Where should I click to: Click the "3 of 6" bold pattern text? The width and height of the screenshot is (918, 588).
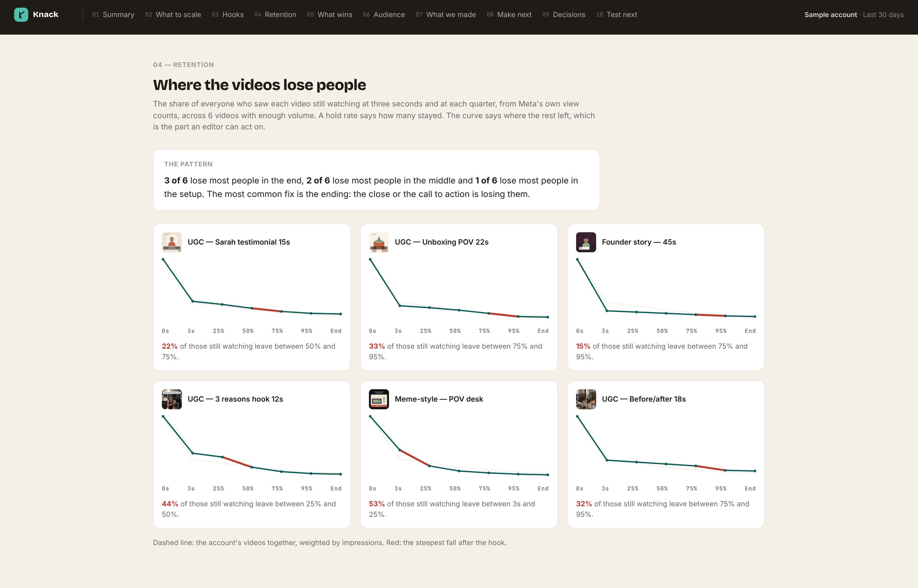(176, 180)
